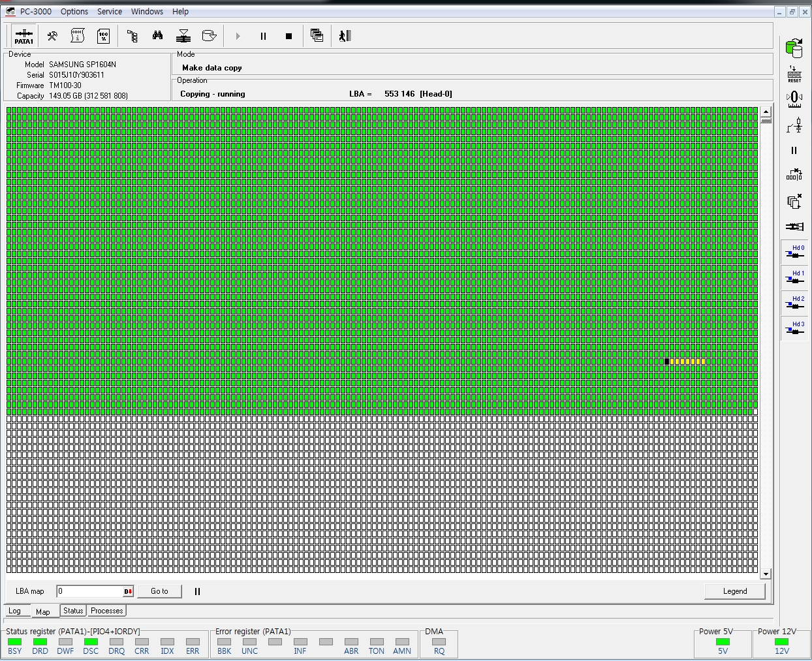Click the D arrow button in LBA field
The width and height of the screenshot is (812, 661).
click(128, 591)
